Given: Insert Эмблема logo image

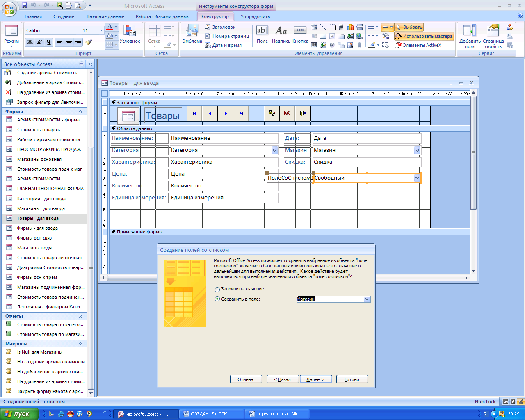Looking at the screenshot, I should coord(192,34).
